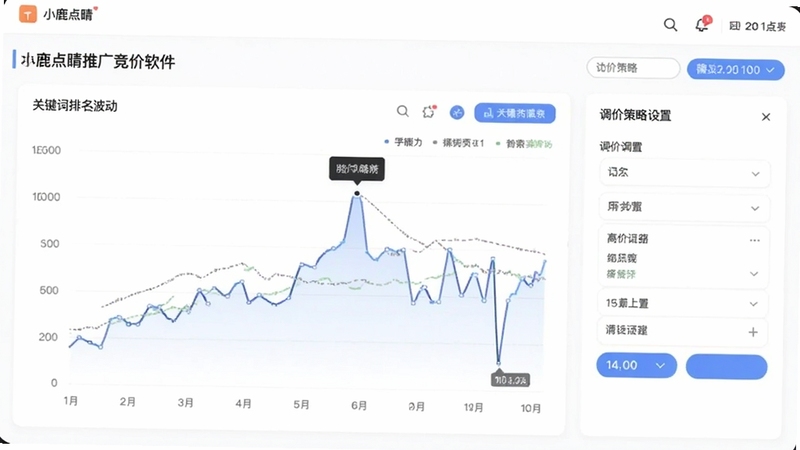The image size is (800, 450).
Task: Click the dark tooltip above the chart peak
Action: coord(357,169)
